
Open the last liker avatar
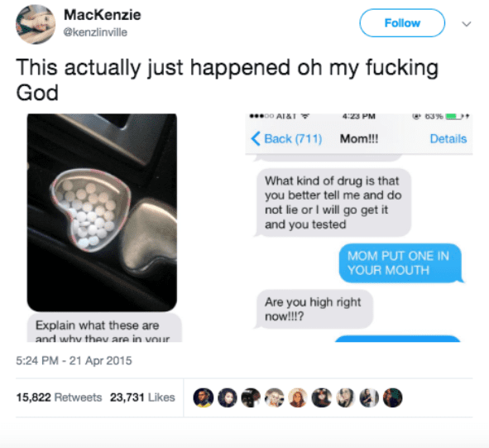[x=393, y=397]
